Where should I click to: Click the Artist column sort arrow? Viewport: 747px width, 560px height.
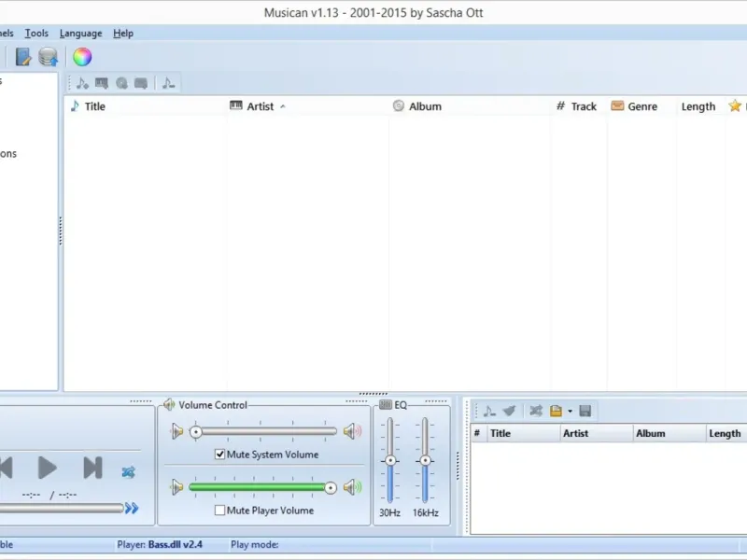[x=283, y=106]
